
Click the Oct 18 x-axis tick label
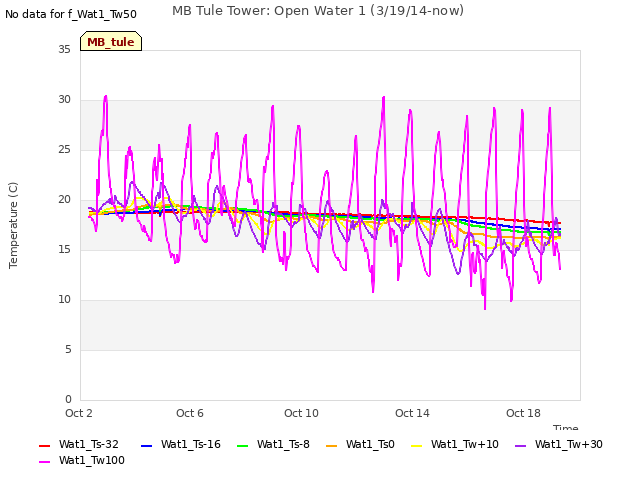523,413
